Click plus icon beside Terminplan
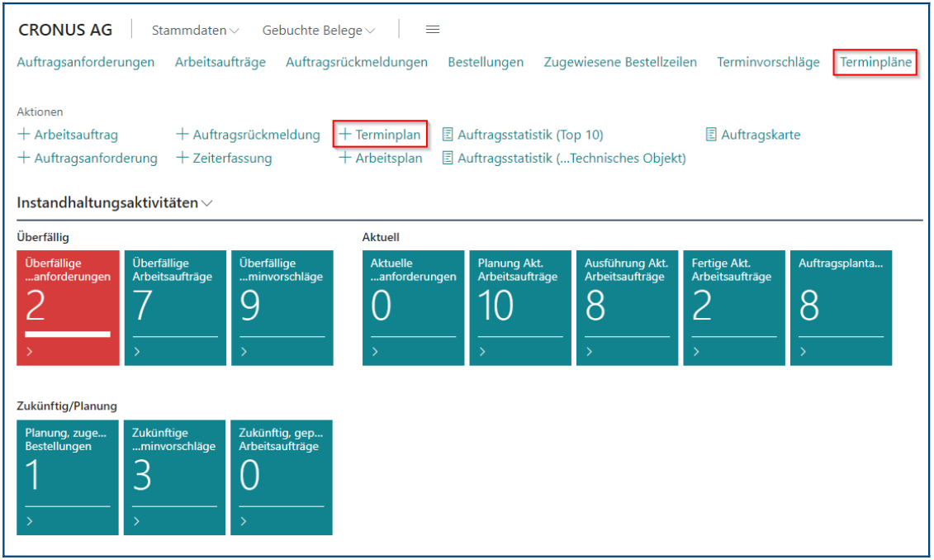This screenshot has height=560, width=934. point(345,134)
